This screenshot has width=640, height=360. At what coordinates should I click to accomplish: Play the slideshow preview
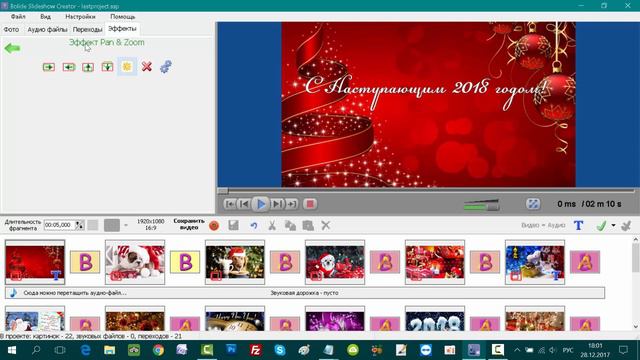pyautogui.click(x=261, y=204)
